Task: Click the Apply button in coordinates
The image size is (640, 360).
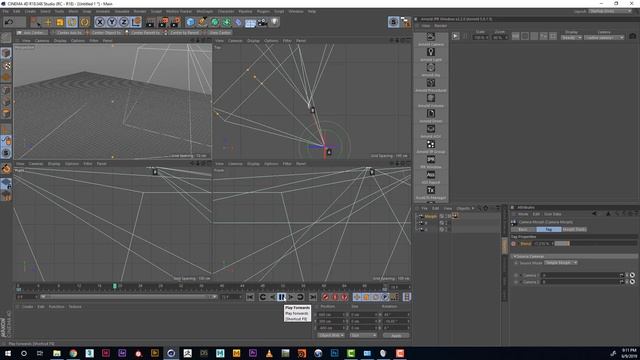Action: point(396,335)
